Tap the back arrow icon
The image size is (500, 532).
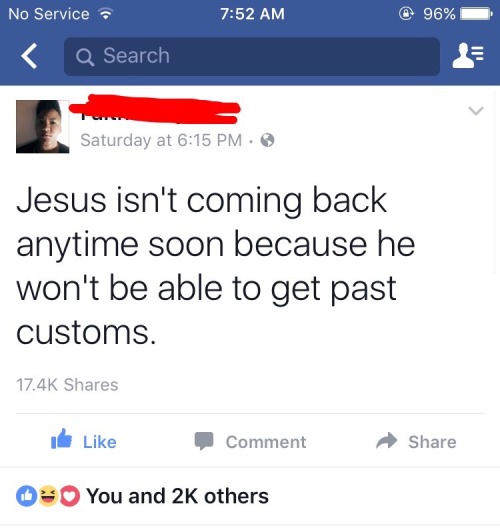(29, 56)
